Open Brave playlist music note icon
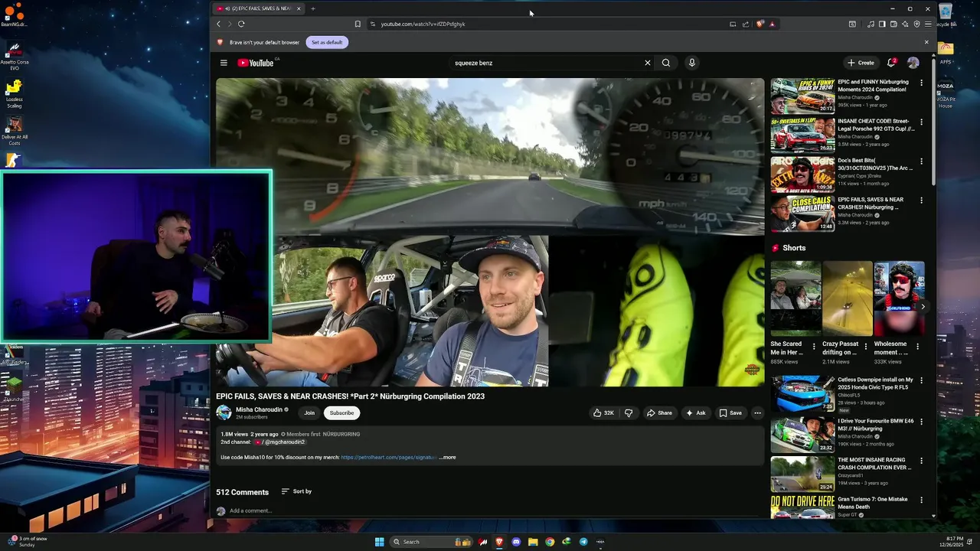The height and width of the screenshot is (551, 980). click(x=871, y=24)
